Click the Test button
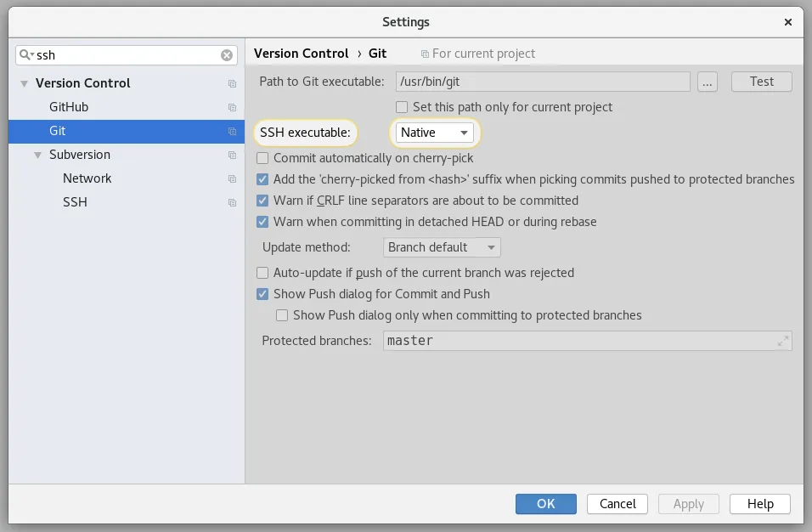Viewport: 812px width, 532px height. pos(761,82)
